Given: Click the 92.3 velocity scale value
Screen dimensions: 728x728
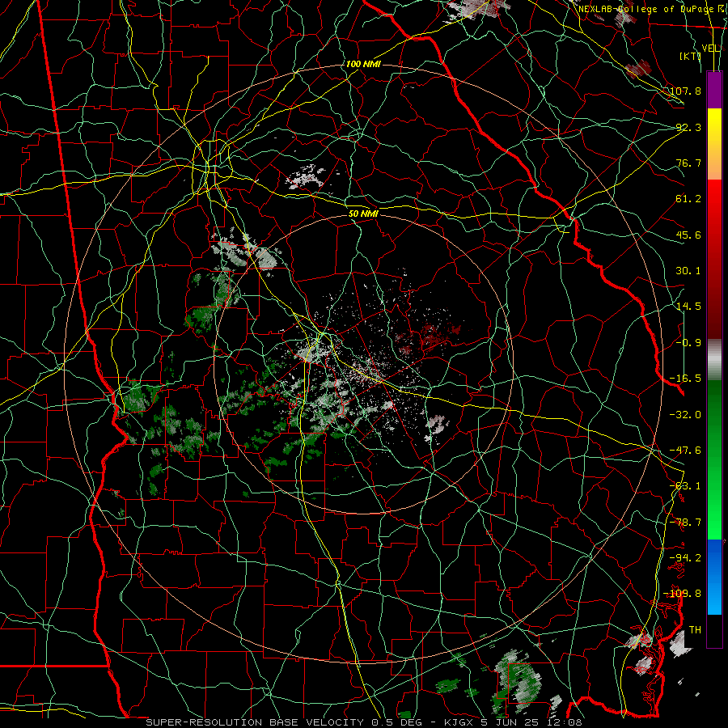Looking at the screenshot, I should (688, 127).
